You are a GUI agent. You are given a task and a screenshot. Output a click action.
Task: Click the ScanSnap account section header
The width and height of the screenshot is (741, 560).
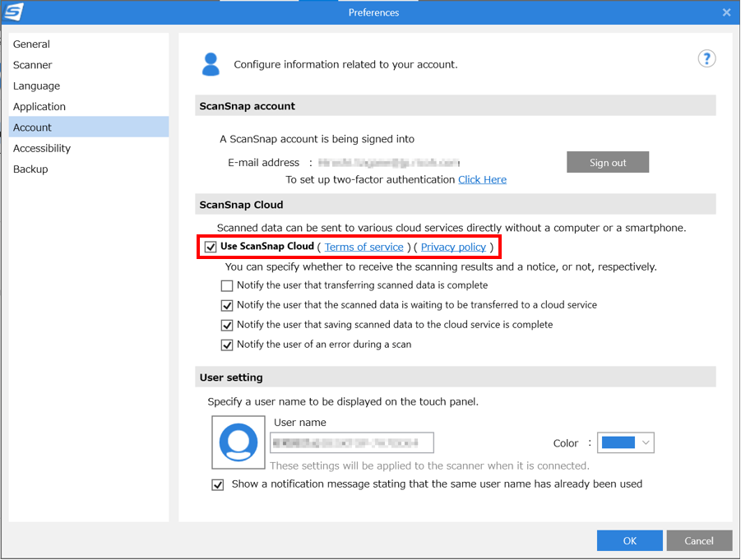(x=456, y=105)
